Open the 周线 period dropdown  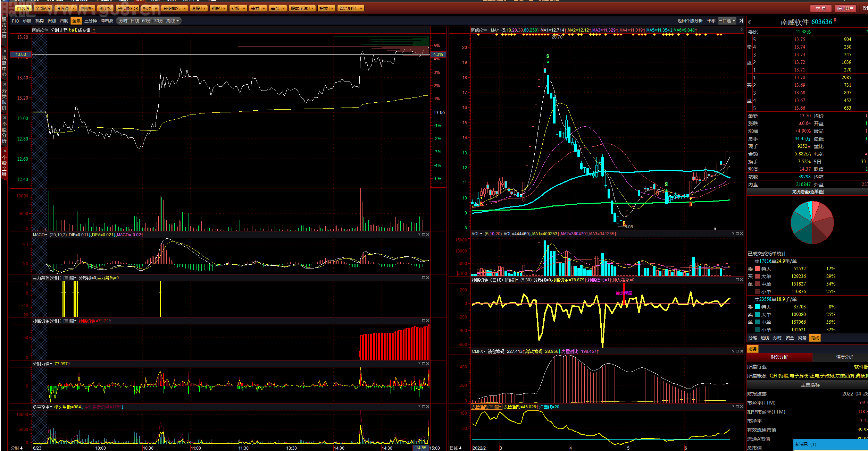[173, 21]
